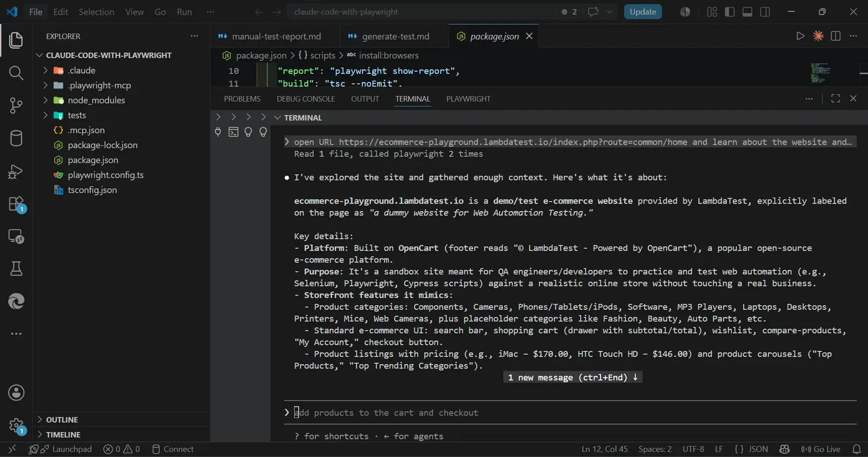The image size is (868, 457).
Task: Open the Explorer view in activity bar
Action: point(16,40)
